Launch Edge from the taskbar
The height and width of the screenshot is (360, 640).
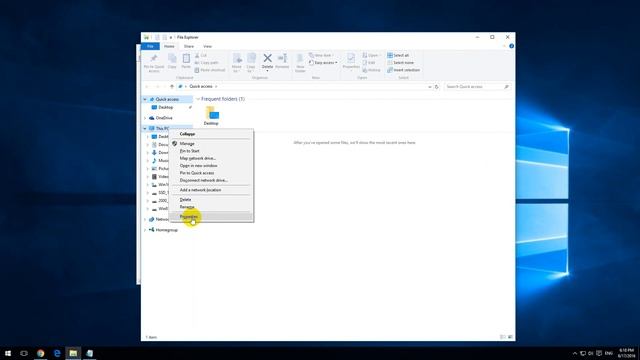57,353
